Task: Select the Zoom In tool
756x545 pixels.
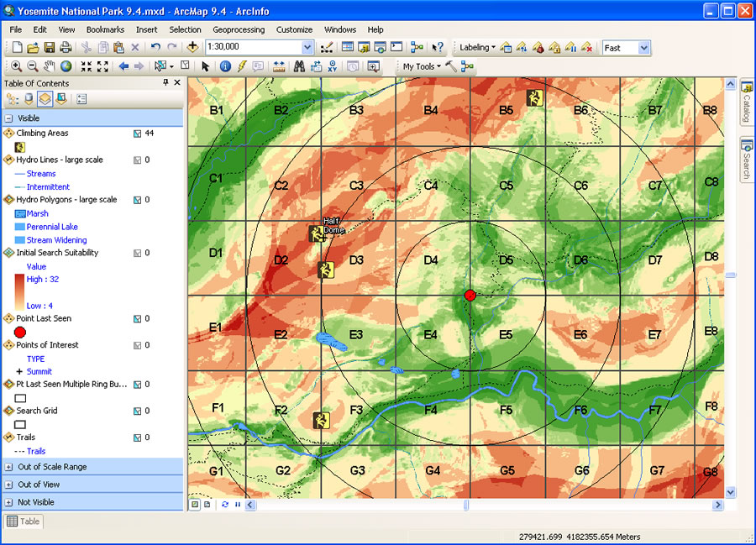Action: click(16, 66)
